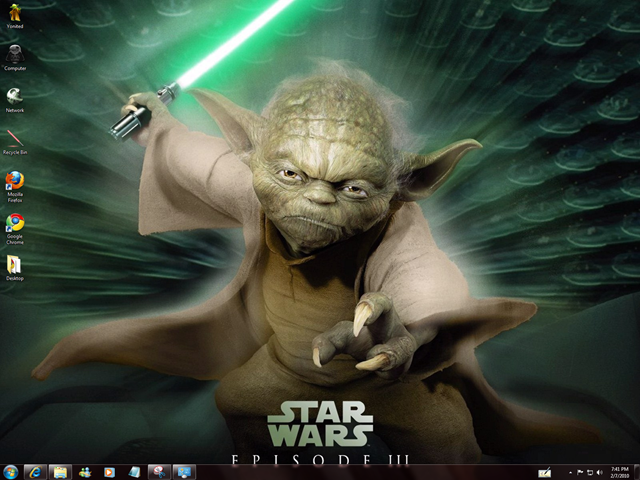The width and height of the screenshot is (640, 480).
Task: Launch Mozilla Firefox from the desktop
Action: pyautogui.click(x=14, y=181)
